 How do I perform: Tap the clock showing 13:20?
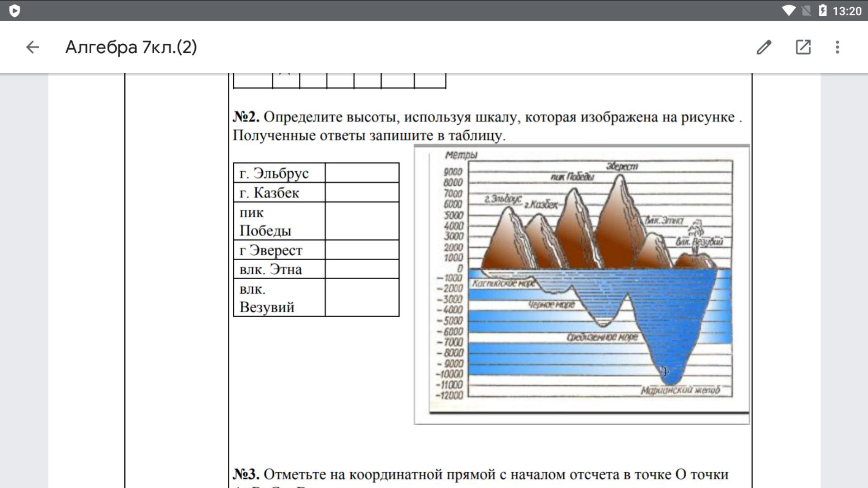click(847, 10)
